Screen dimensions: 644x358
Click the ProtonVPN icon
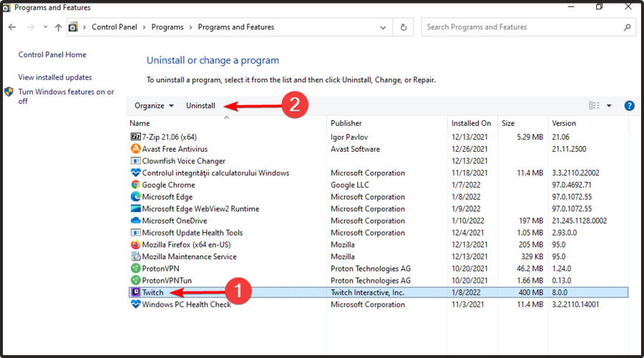click(135, 268)
